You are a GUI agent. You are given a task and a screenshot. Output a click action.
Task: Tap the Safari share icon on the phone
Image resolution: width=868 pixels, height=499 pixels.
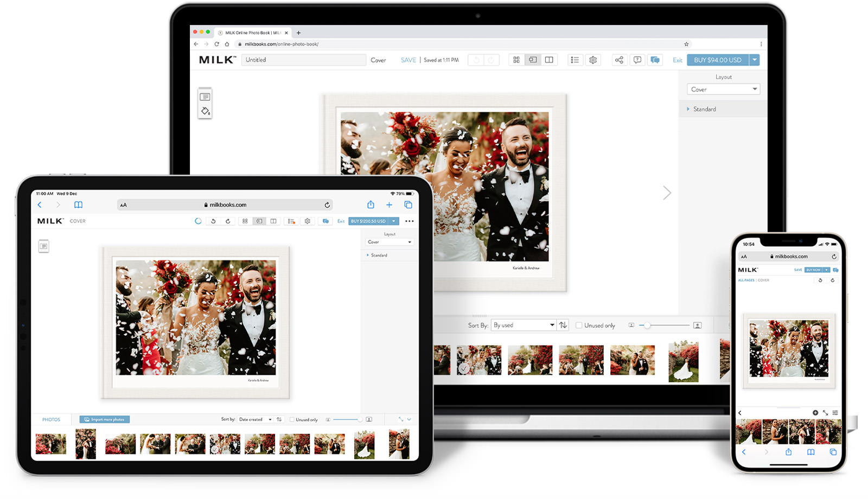788,452
